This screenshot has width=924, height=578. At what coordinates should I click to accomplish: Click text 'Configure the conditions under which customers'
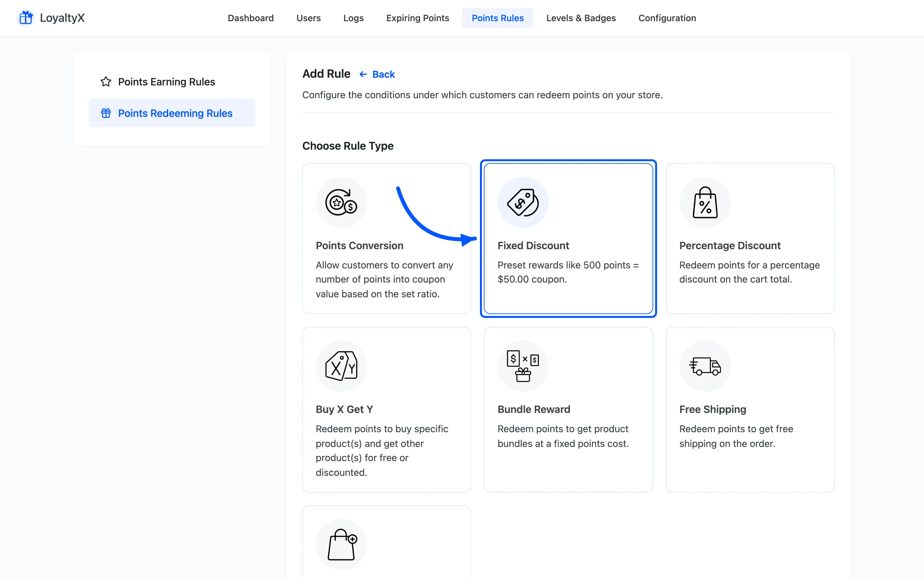pyautogui.click(x=482, y=95)
